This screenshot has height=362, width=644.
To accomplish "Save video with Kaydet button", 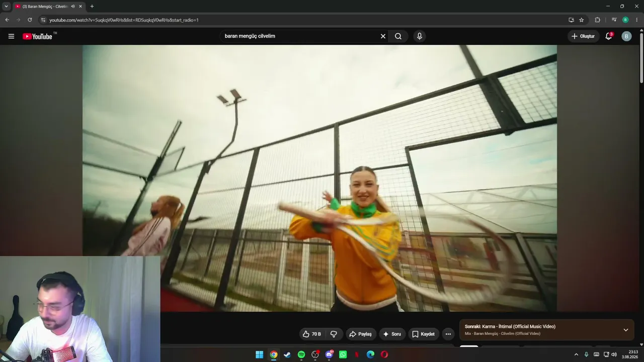I will point(423,334).
